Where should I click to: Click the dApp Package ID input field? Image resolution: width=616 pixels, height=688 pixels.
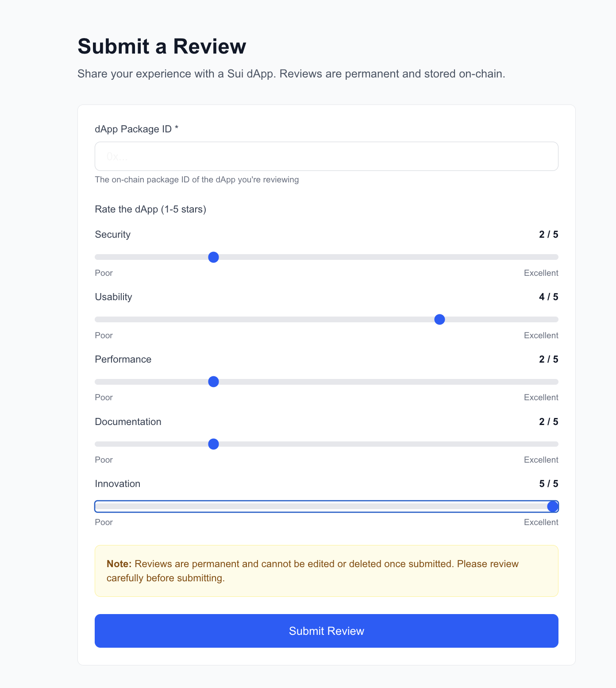click(x=326, y=156)
